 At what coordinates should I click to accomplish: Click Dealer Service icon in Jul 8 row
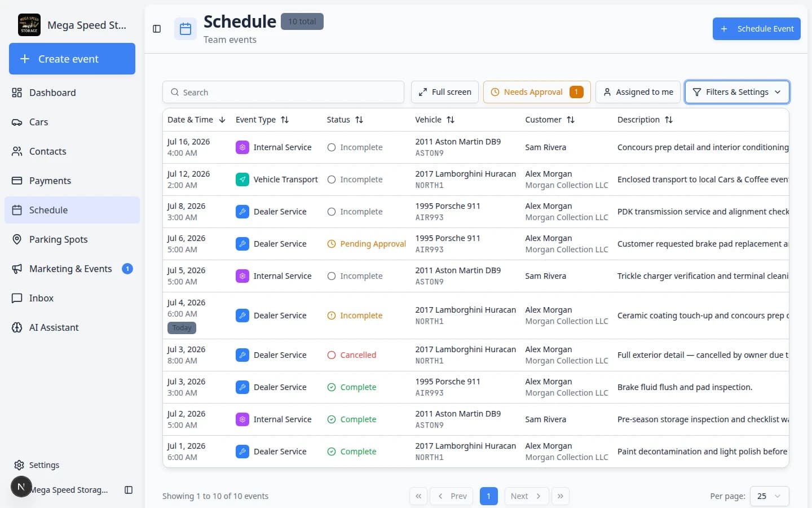pos(242,212)
